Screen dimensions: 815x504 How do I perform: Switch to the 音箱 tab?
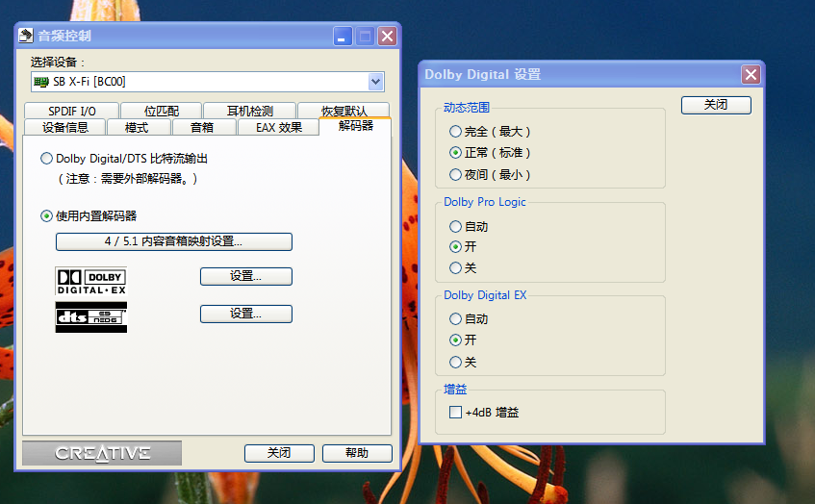(x=204, y=127)
